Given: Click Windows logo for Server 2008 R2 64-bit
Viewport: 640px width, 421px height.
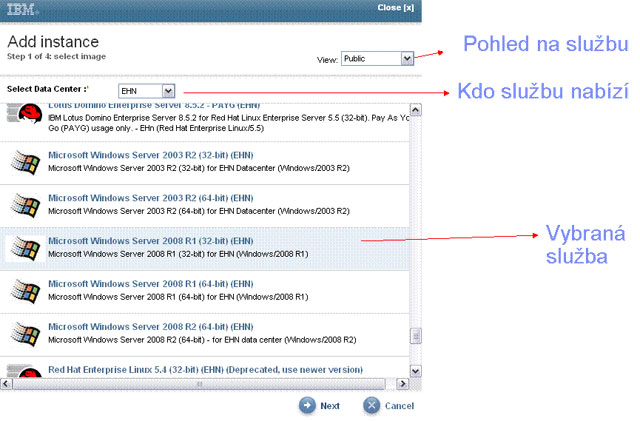Looking at the screenshot, I should coord(25,334).
